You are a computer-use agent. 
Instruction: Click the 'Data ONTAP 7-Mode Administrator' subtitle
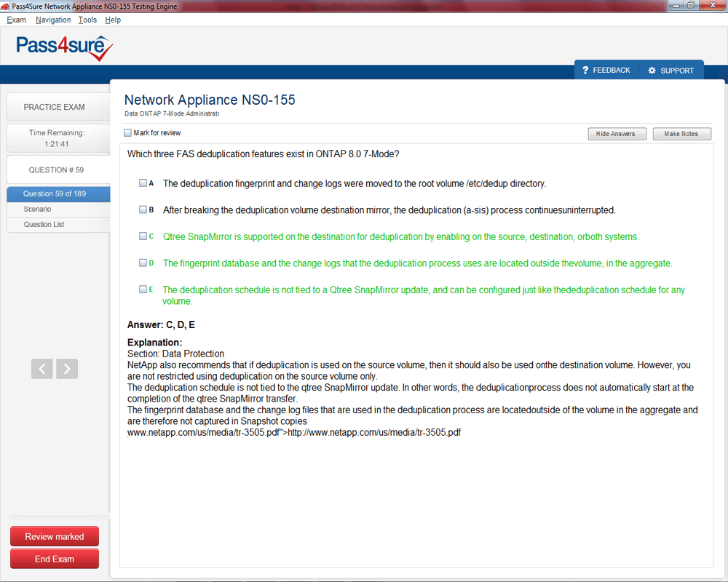click(x=172, y=113)
